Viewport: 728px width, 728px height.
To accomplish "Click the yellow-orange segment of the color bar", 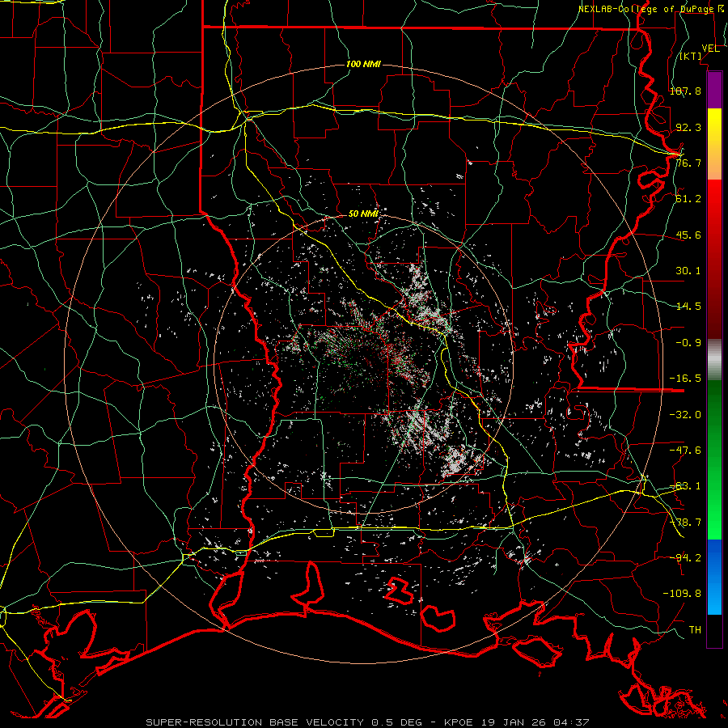I will tap(714, 144).
